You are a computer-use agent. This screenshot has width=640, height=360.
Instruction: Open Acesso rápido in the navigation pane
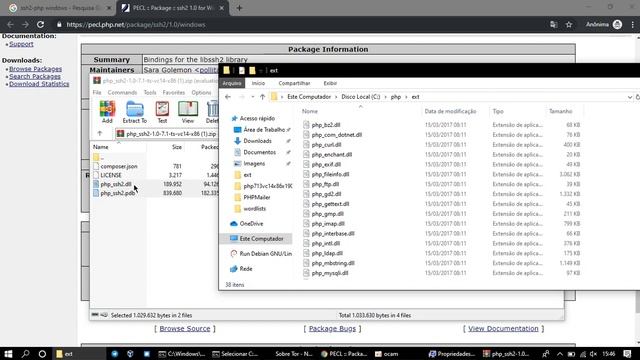tap(253, 118)
